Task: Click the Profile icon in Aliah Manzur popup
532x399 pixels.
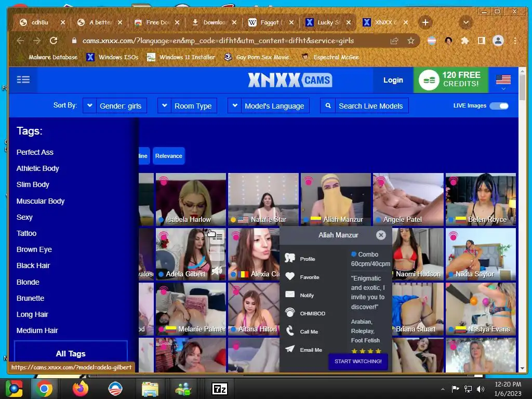Action: [x=290, y=258]
